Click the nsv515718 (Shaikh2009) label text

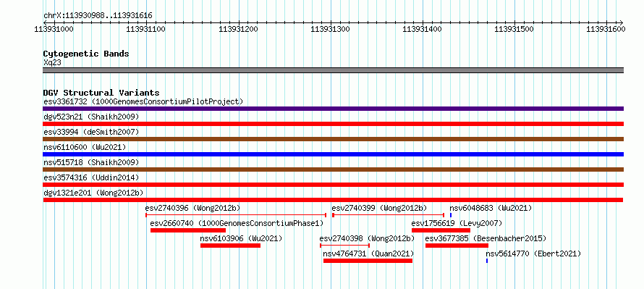coord(91,162)
